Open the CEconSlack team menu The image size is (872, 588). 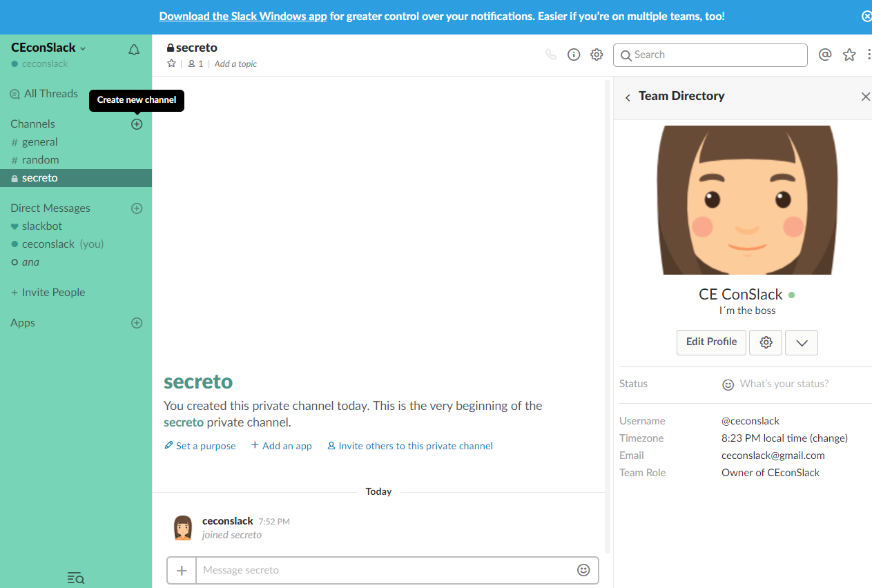(48, 48)
